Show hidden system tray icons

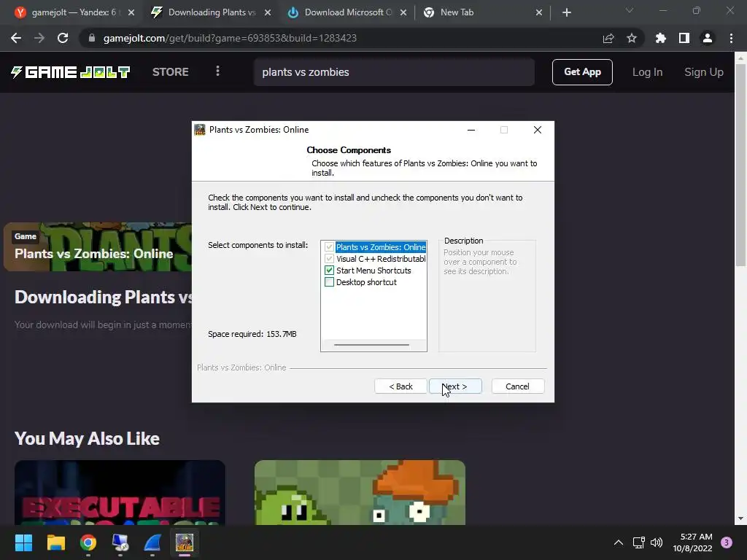point(619,542)
